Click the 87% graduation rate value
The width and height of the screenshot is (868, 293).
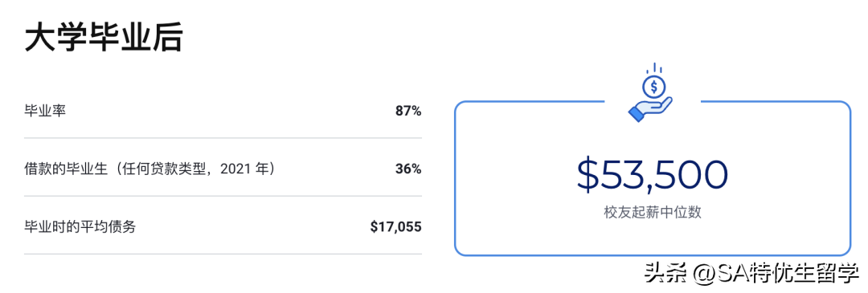click(x=408, y=111)
